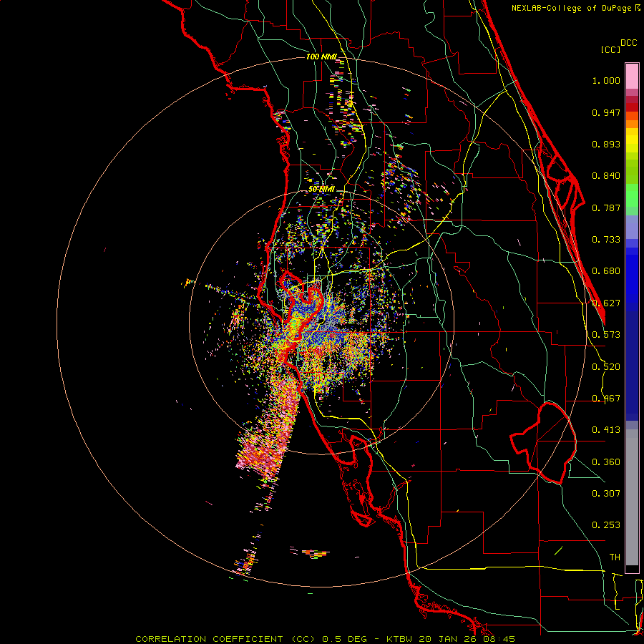
Task: Click the 0.413 scale value
Action: [x=606, y=430]
